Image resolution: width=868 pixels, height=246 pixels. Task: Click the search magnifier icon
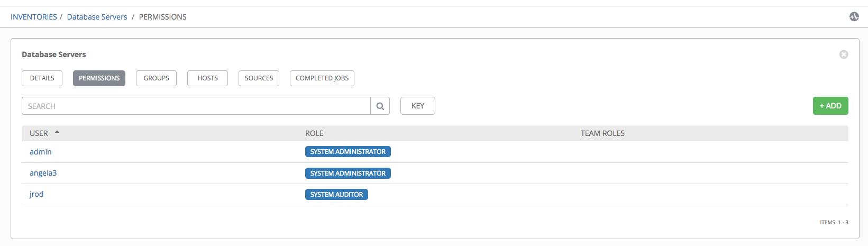[380, 106]
